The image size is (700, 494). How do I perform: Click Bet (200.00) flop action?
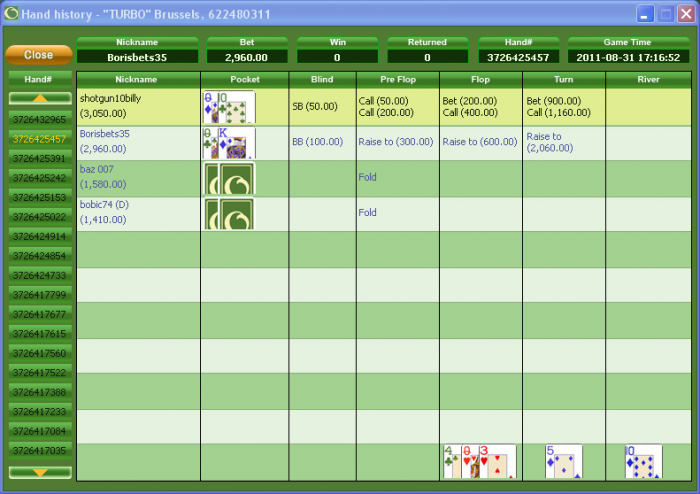[470, 101]
